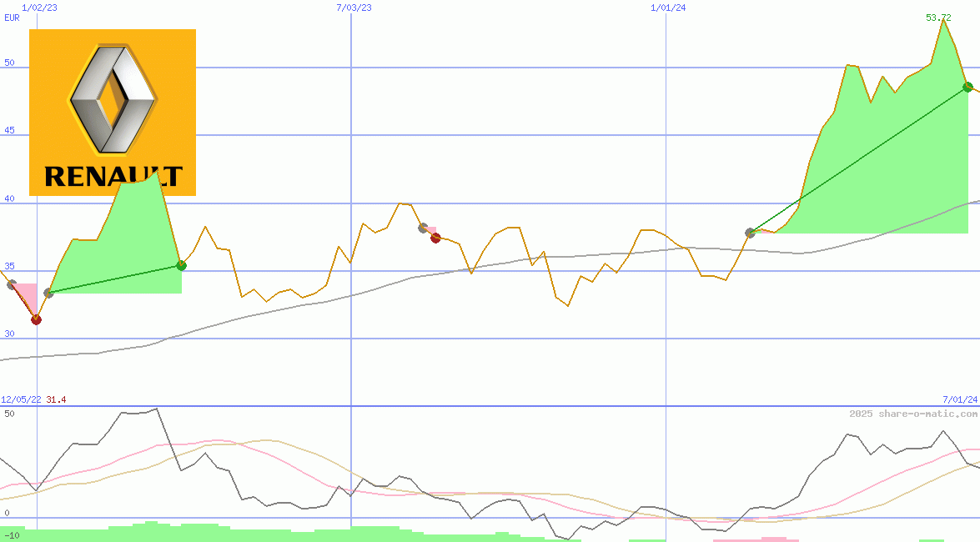Select the 1/01/24 date label
The image size is (980, 542).
click(x=668, y=8)
